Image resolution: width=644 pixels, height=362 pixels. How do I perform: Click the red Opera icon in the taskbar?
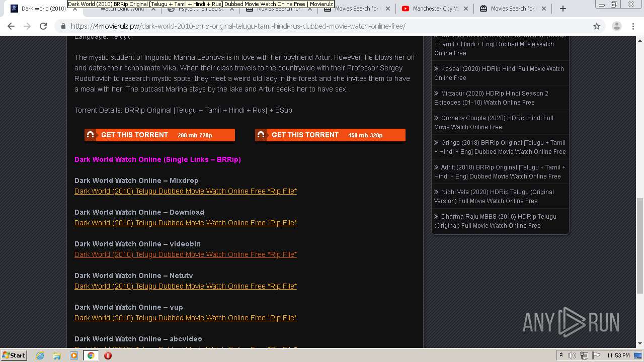[108, 355]
